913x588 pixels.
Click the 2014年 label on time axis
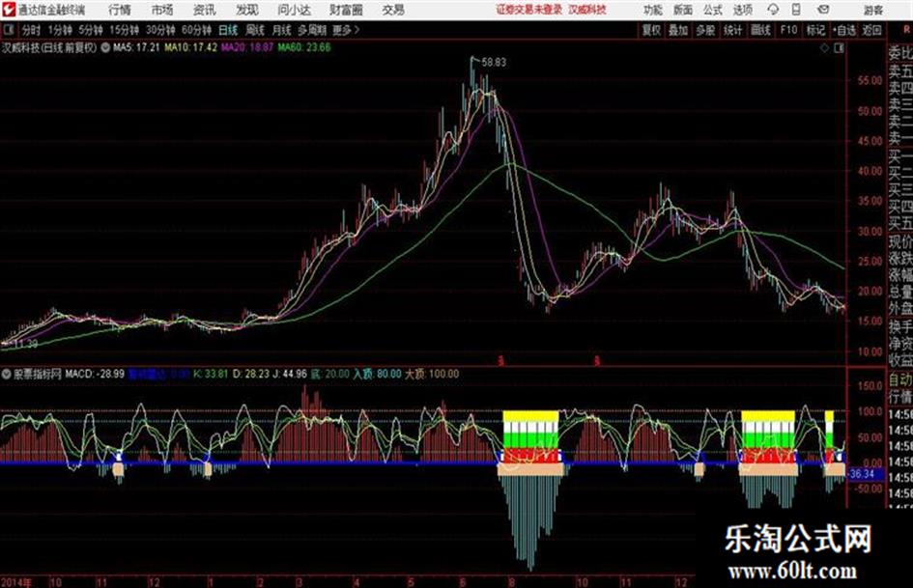[16, 582]
